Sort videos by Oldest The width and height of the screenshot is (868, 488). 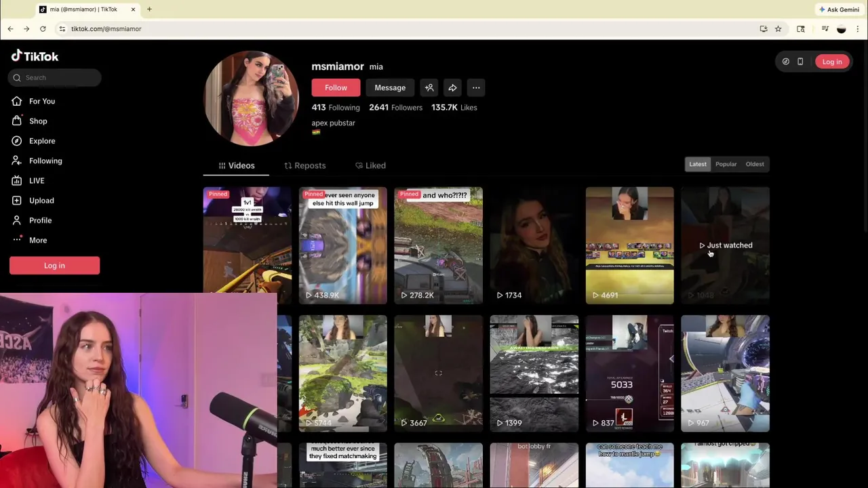755,164
